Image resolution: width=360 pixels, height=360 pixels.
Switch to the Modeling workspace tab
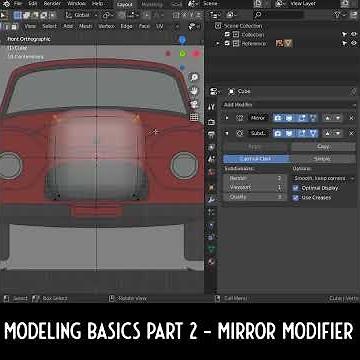[152, 4]
